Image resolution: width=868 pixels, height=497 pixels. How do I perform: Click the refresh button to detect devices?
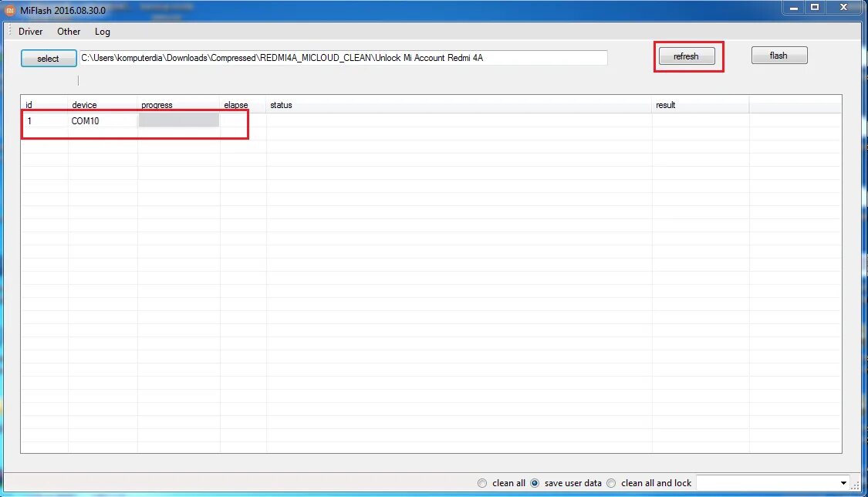(x=687, y=56)
